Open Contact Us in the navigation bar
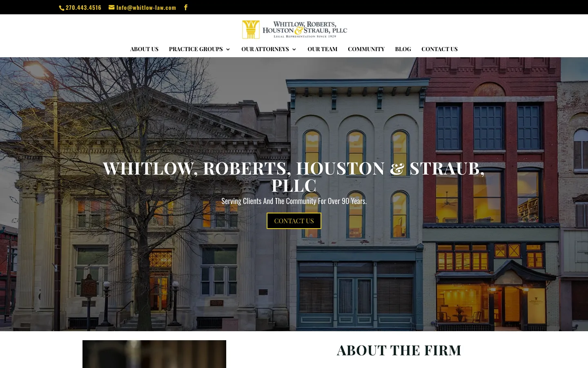This screenshot has height=368, width=588. 439,49
